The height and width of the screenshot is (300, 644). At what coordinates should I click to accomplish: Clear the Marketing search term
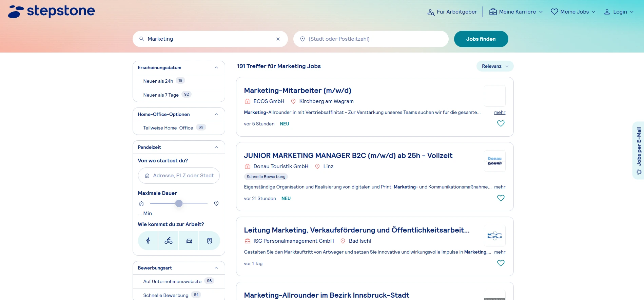[x=278, y=39]
